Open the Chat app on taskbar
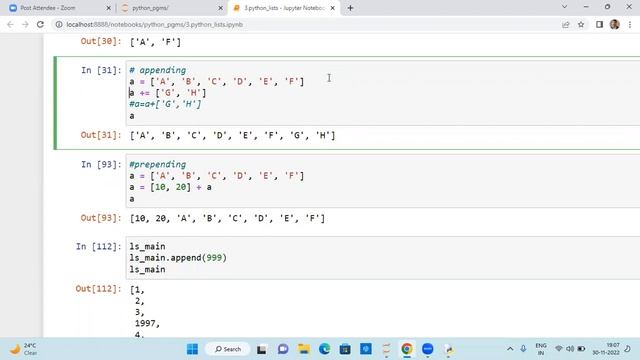The height and width of the screenshot is (360, 640). [x=283, y=349]
